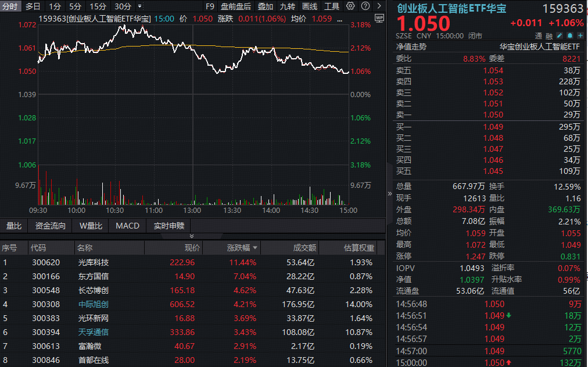Image resolution: width=588 pixels, height=367 pixels.
Task: Click the 通 trading-access badge
Action: pos(537,35)
